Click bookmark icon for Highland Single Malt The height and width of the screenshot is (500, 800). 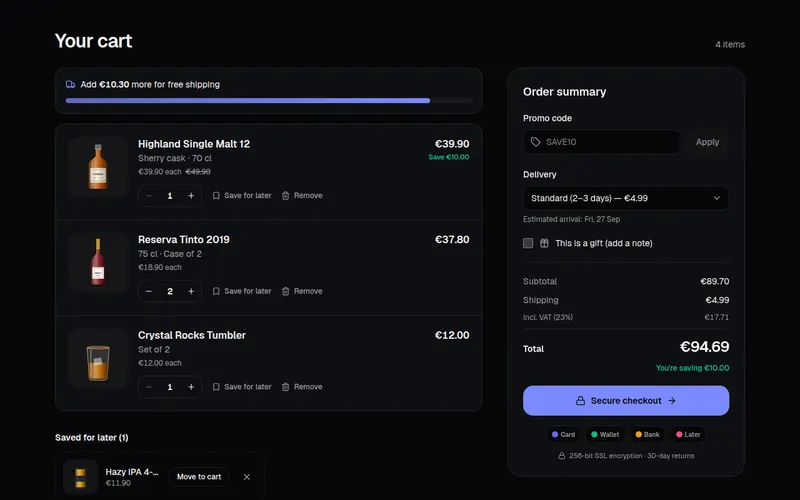[x=216, y=196]
